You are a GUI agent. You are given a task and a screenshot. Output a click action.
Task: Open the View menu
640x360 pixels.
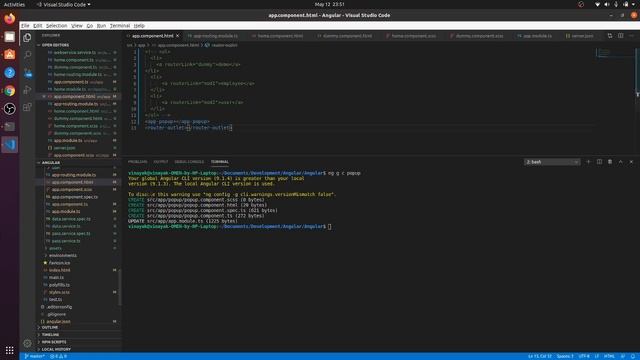pos(77,25)
